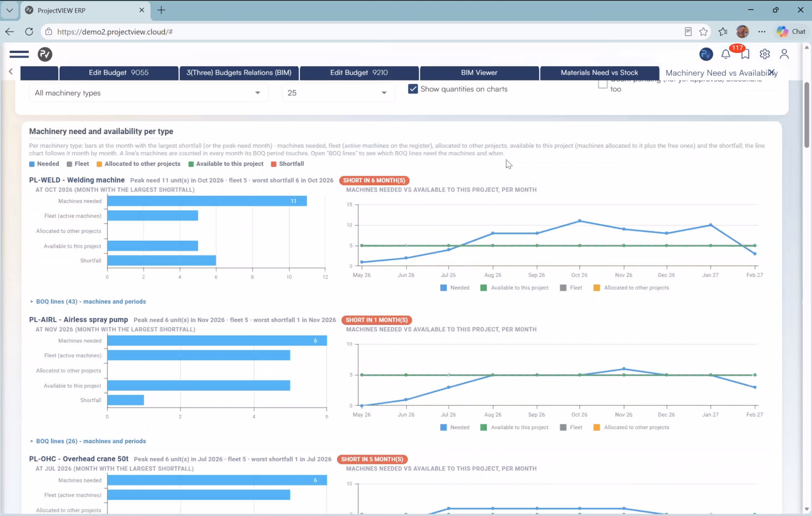This screenshot has height=516, width=812.
Task: Open browser reading view icon
Action: 688,32
